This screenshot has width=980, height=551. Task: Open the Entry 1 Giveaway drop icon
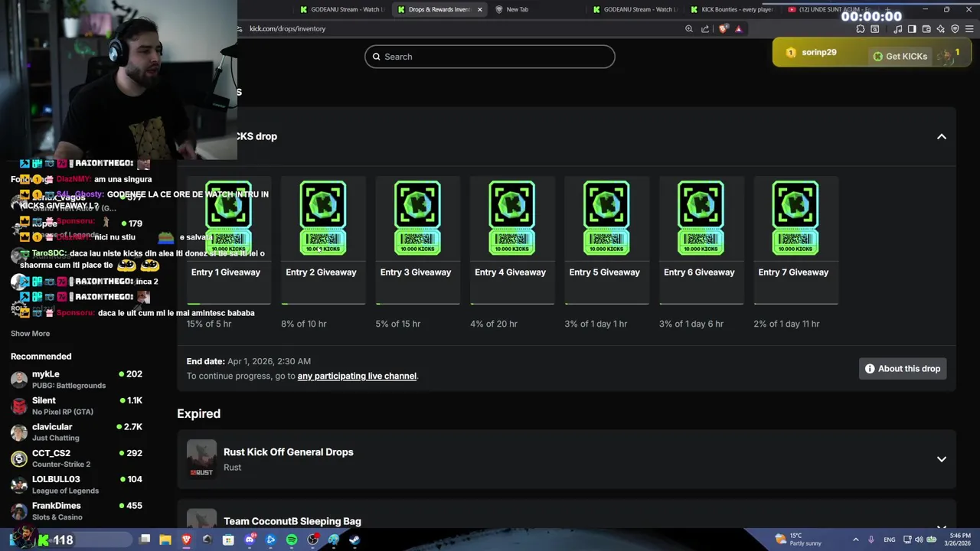tap(228, 218)
